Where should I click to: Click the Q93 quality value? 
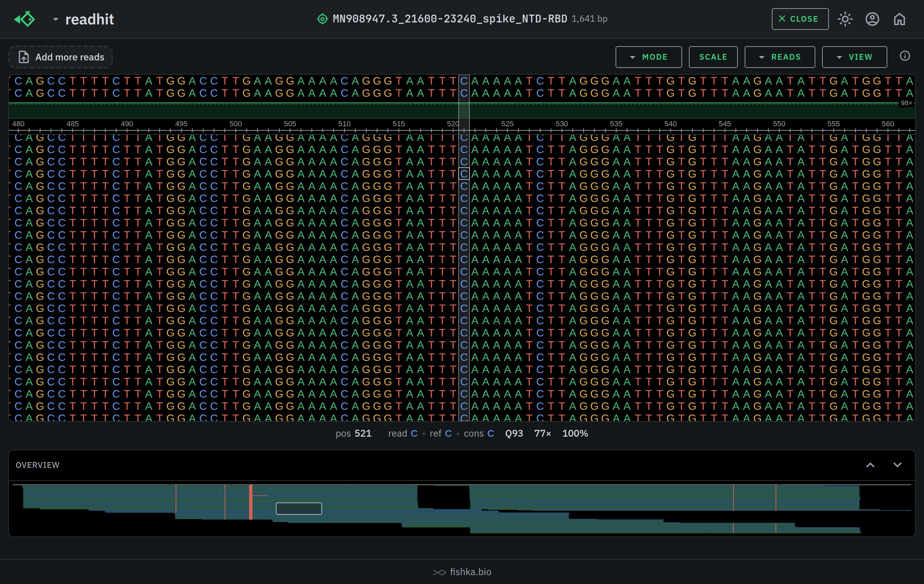514,433
